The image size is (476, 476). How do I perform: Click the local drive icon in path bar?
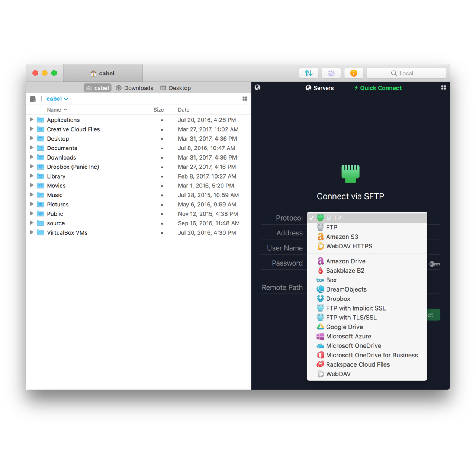pyautogui.click(x=33, y=99)
